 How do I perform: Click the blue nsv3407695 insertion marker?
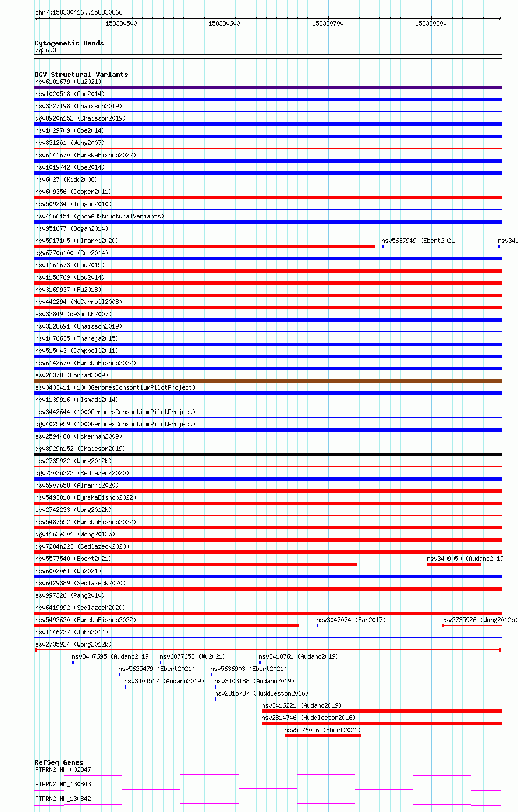tap(73, 662)
